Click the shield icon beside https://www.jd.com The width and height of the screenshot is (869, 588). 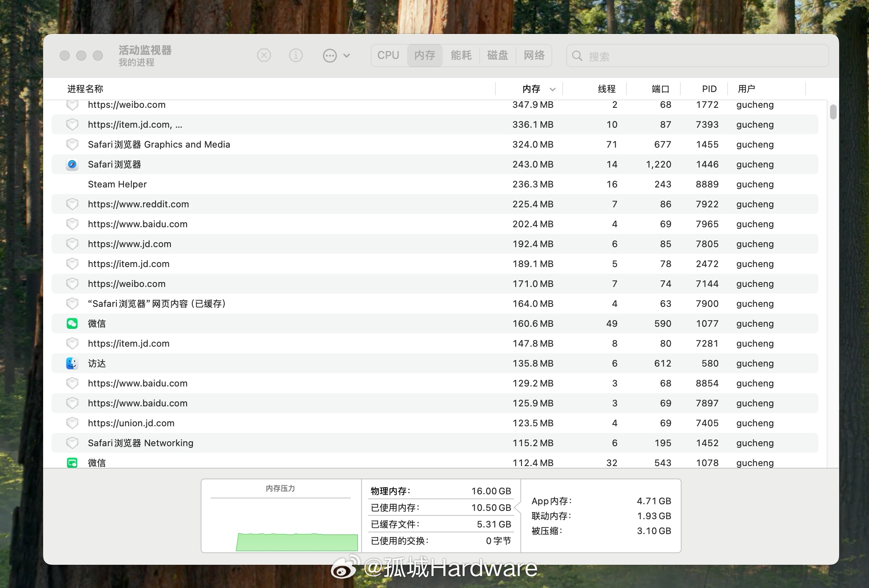point(72,244)
